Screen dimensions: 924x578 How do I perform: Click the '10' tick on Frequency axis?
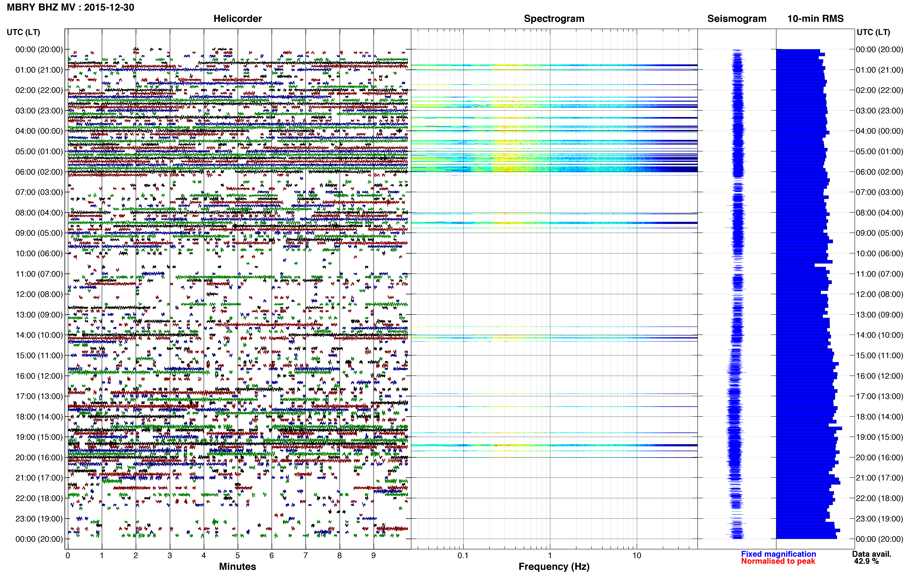coord(637,555)
